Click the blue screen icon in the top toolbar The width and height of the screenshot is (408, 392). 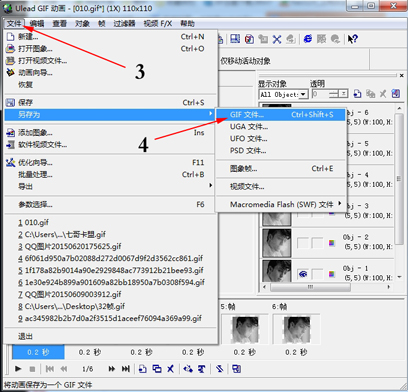point(235,39)
